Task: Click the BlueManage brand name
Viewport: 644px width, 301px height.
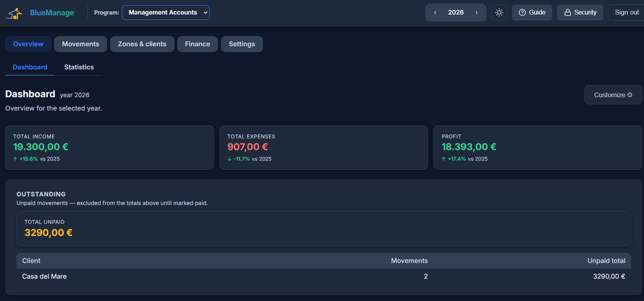Action: pos(52,13)
